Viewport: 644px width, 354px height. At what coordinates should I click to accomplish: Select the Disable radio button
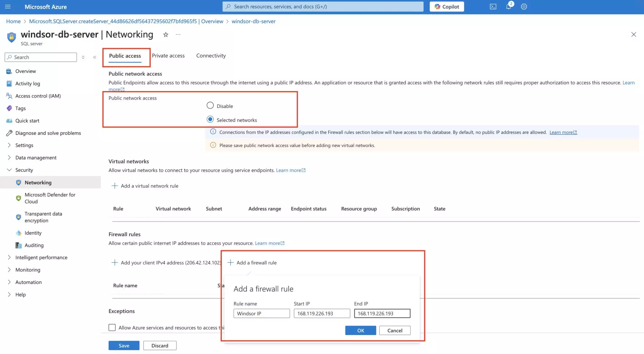click(210, 106)
